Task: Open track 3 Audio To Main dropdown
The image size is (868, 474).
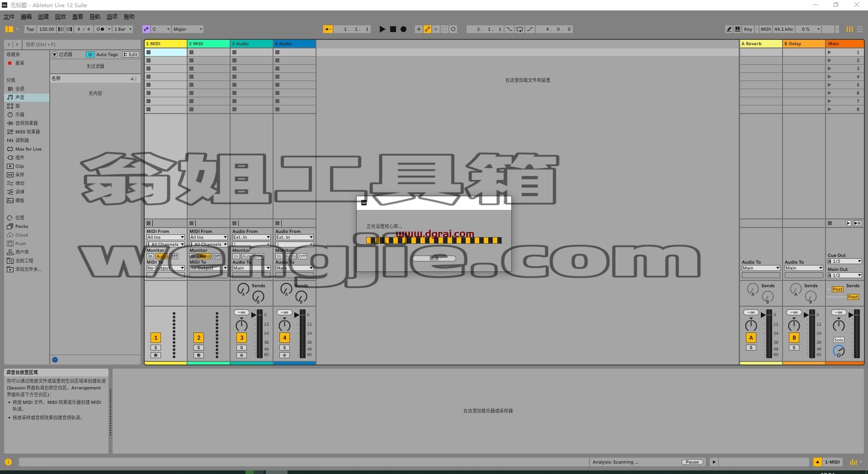Action: (251, 268)
